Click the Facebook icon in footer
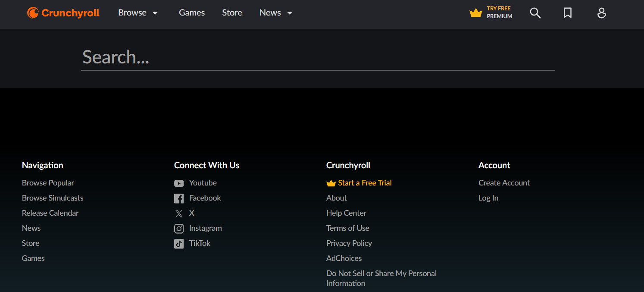This screenshot has width=644, height=292. [x=179, y=198]
